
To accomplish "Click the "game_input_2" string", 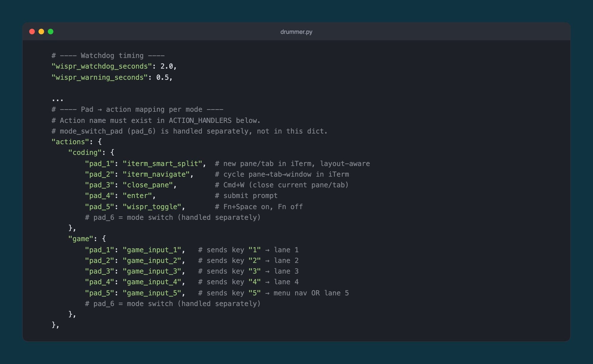I will pos(152,261).
